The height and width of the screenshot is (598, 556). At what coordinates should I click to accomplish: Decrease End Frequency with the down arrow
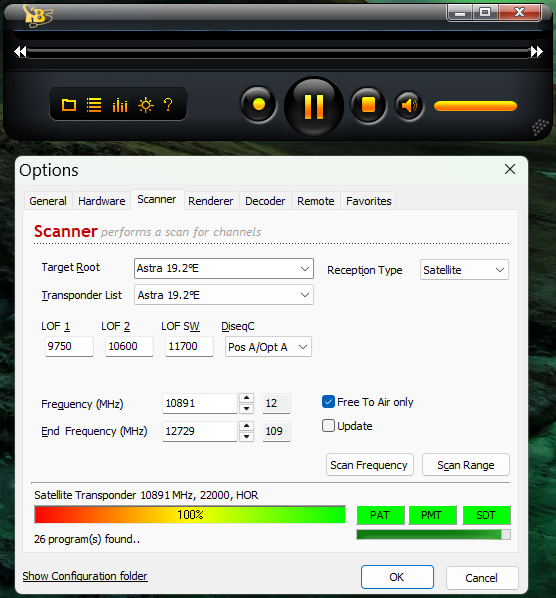[247, 436]
